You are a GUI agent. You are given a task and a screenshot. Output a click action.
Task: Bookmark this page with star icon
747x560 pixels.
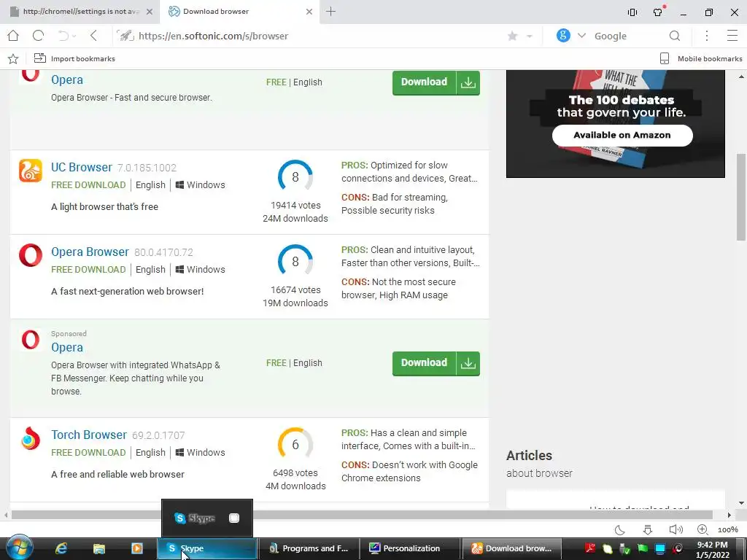pyautogui.click(x=513, y=36)
